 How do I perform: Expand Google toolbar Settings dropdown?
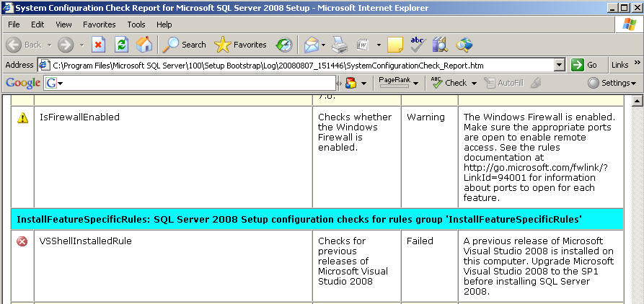pos(612,83)
